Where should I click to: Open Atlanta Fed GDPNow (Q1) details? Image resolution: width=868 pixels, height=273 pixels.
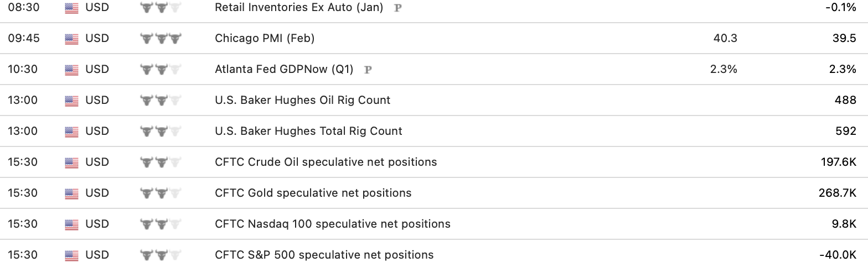coord(284,69)
